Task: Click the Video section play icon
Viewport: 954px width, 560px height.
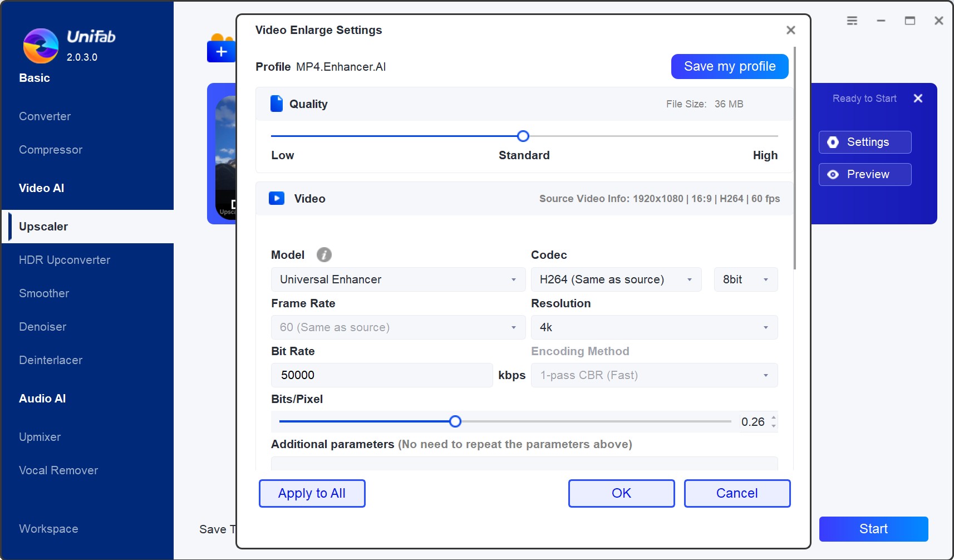Action: click(x=277, y=198)
